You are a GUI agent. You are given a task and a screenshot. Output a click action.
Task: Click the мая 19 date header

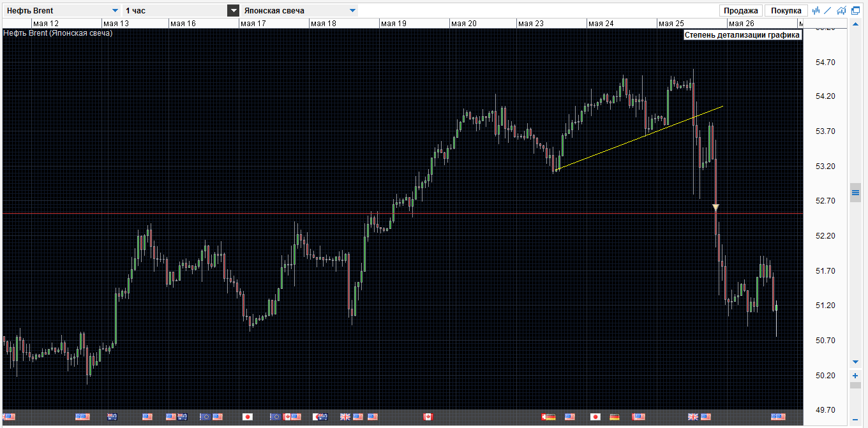click(393, 23)
